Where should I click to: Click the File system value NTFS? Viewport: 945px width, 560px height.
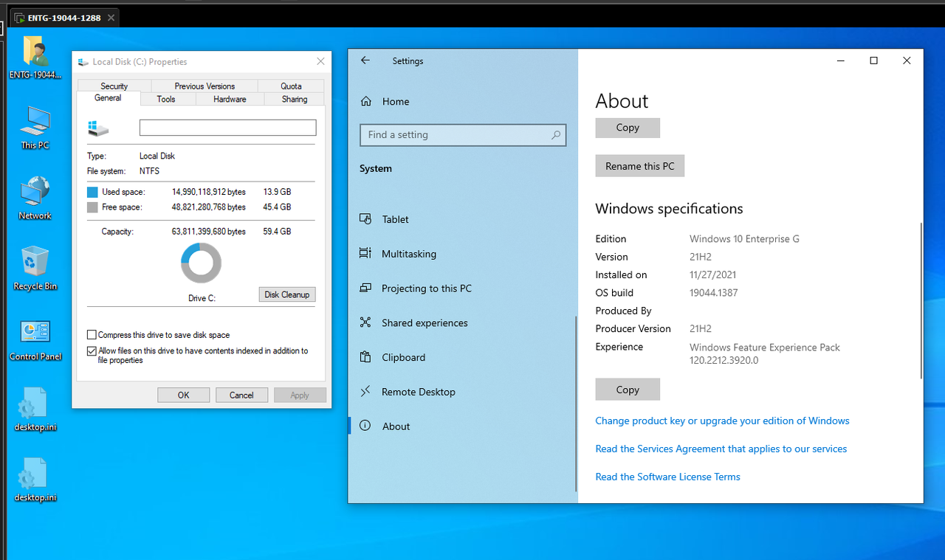149,171
